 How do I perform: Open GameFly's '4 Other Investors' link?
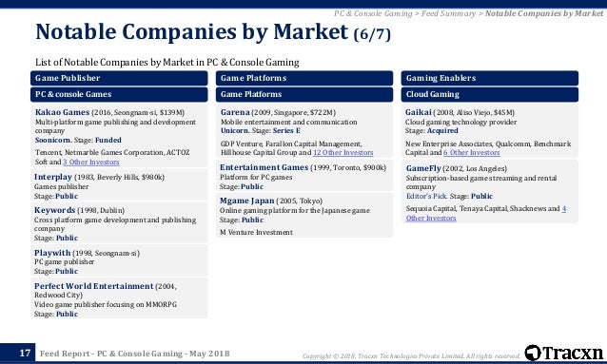486,213
